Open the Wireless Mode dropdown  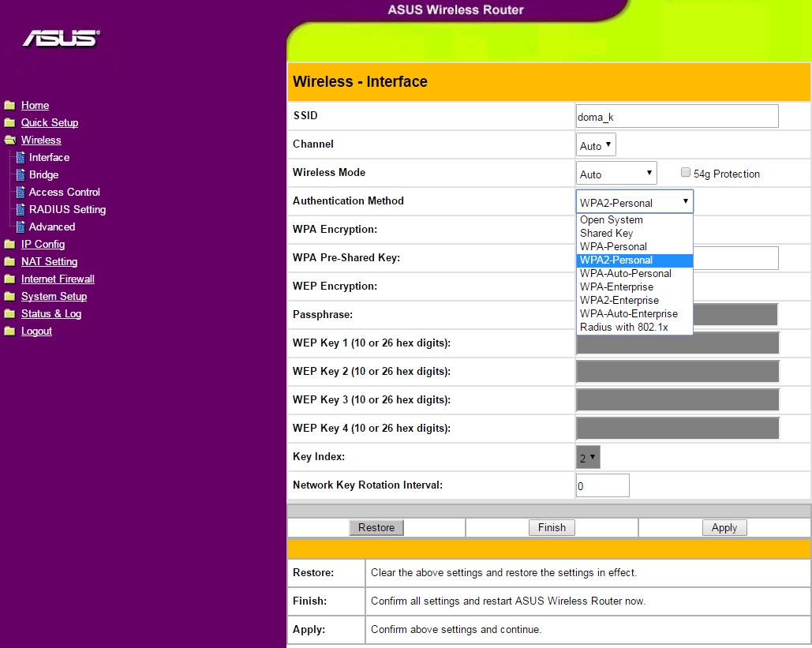pyautogui.click(x=616, y=174)
